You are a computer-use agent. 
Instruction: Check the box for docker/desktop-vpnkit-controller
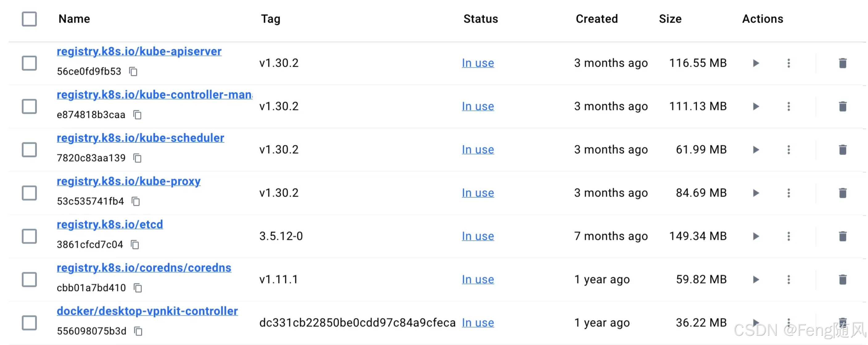pyautogui.click(x=29, y=323)
